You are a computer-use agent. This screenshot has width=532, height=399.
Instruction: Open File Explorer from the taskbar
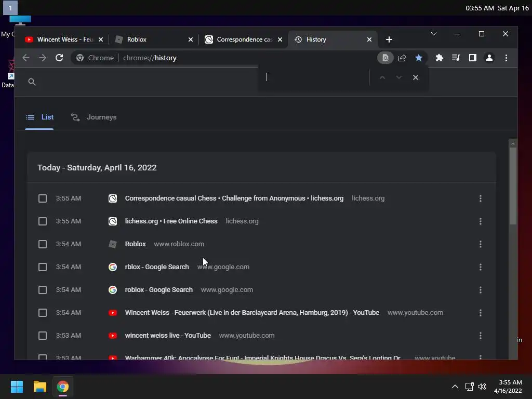coord(39,387)
